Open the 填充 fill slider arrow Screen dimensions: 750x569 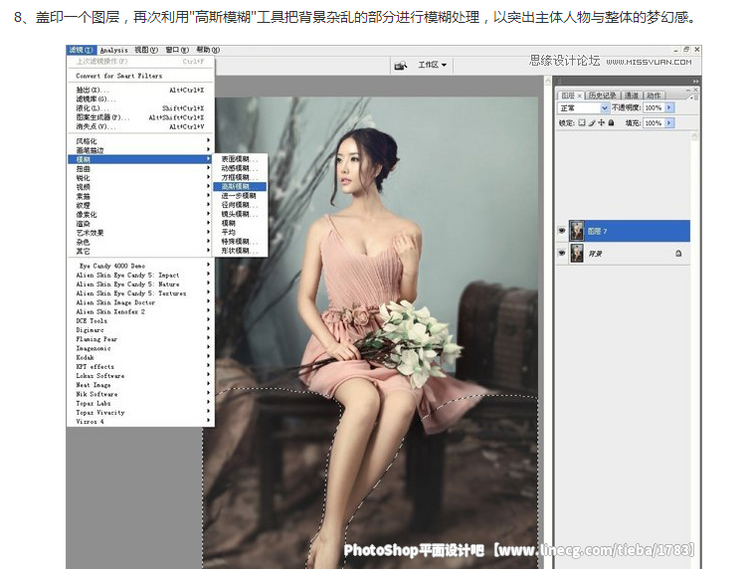point(669,123)
